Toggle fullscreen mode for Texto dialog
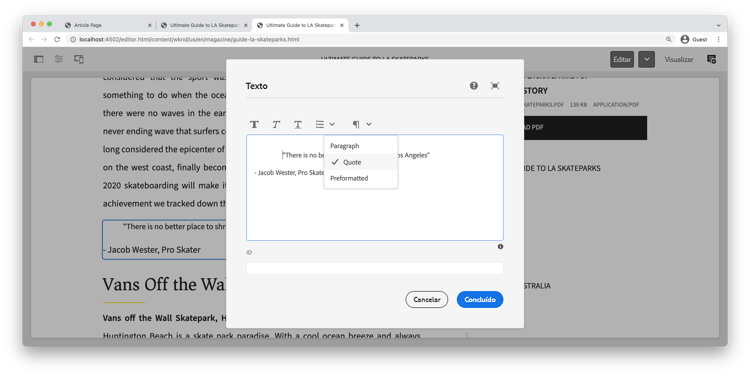750x376 pixels. [495, 86]
